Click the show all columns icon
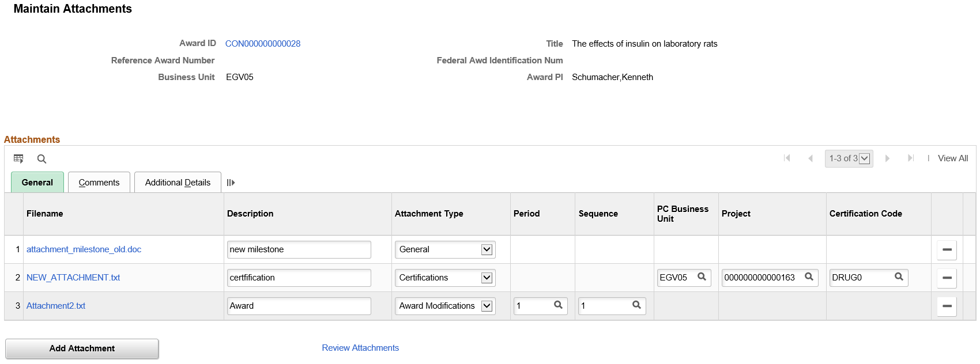980x364 pixels. (x=231, y=183)
